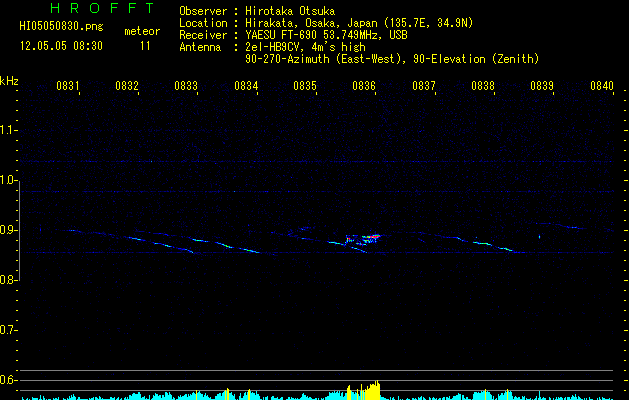Click the 1.0 frequency axis label
Screen dimensions: 629x400
click(x=8, y=180)
